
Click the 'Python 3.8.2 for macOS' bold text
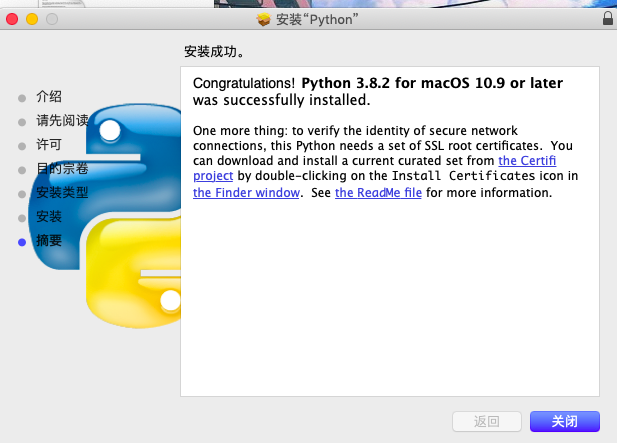click(385, 83)
